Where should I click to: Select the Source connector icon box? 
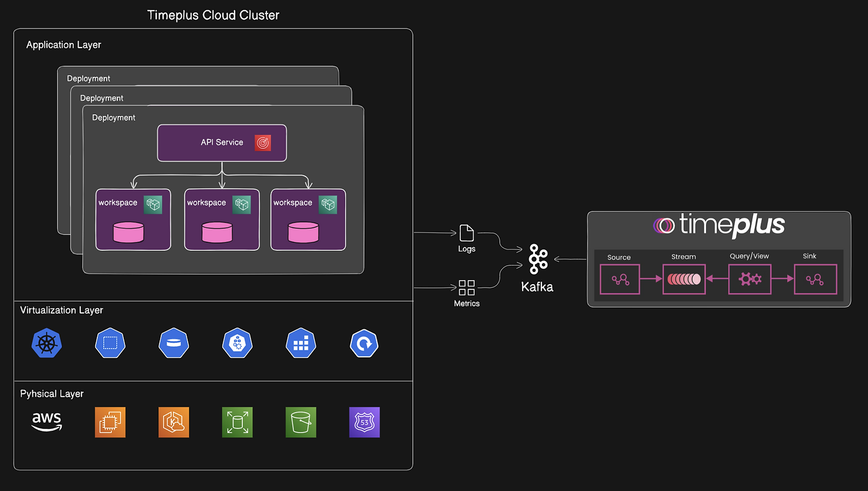(620, 279)
